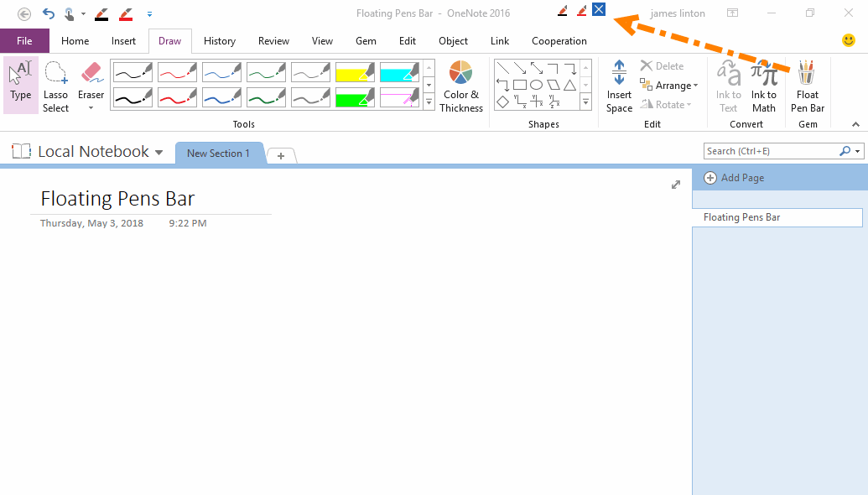This screenshot has height=495, width=868.
Task: Choose the Ellipse shape
Action: [537, 86]
